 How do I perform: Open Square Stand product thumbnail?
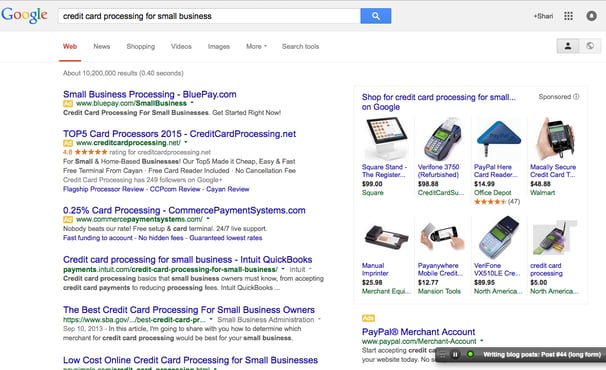pos(386,138)
